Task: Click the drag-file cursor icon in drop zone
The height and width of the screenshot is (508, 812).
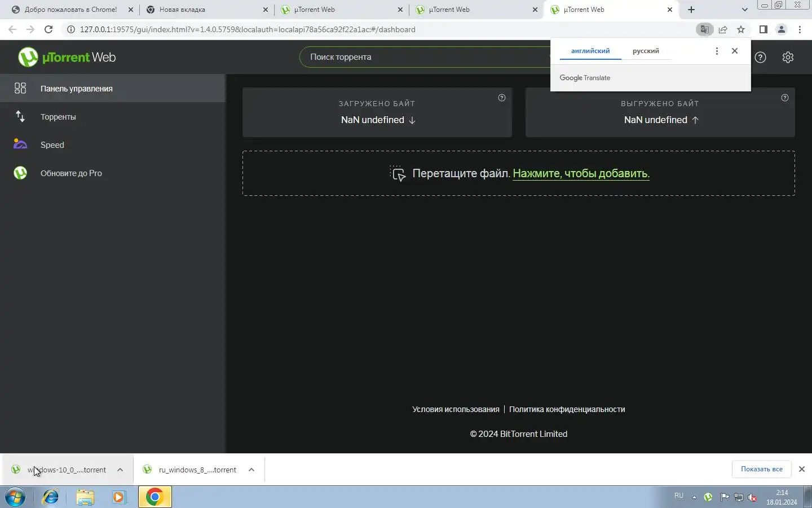Action: [398, 173]
